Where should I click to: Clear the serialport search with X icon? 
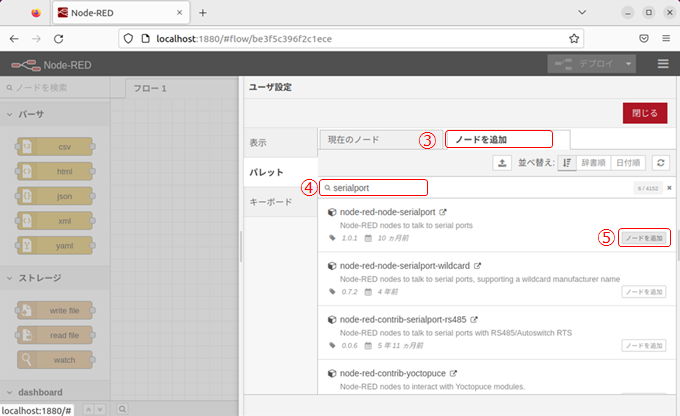pyautogui.click(x=669, y=188)
